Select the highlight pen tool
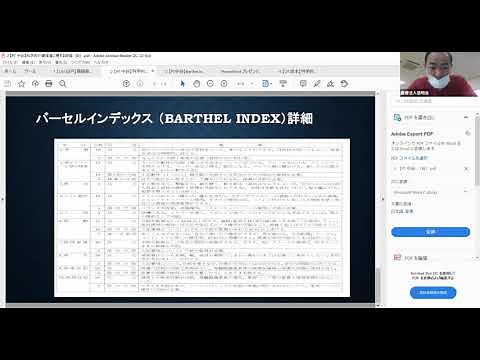The image size is (480, 360). pyautogui.click(x=317, y=84)
